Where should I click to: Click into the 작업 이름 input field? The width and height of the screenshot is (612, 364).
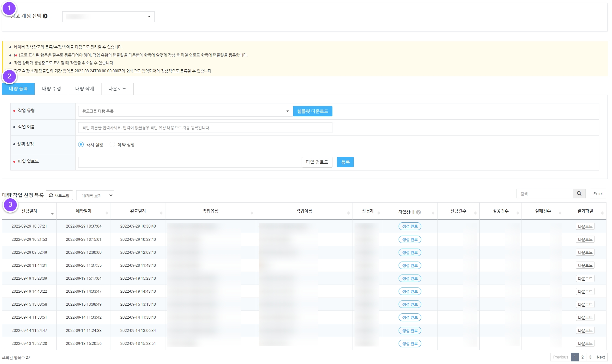(205, 128)
